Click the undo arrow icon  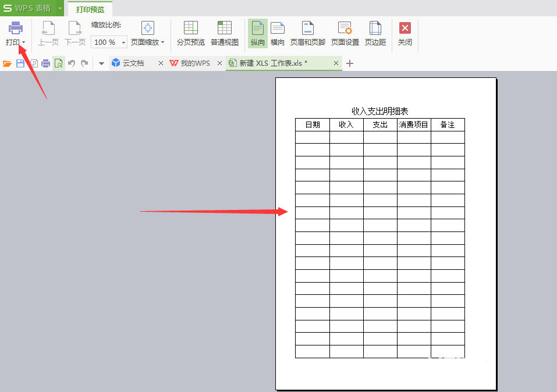72,63
